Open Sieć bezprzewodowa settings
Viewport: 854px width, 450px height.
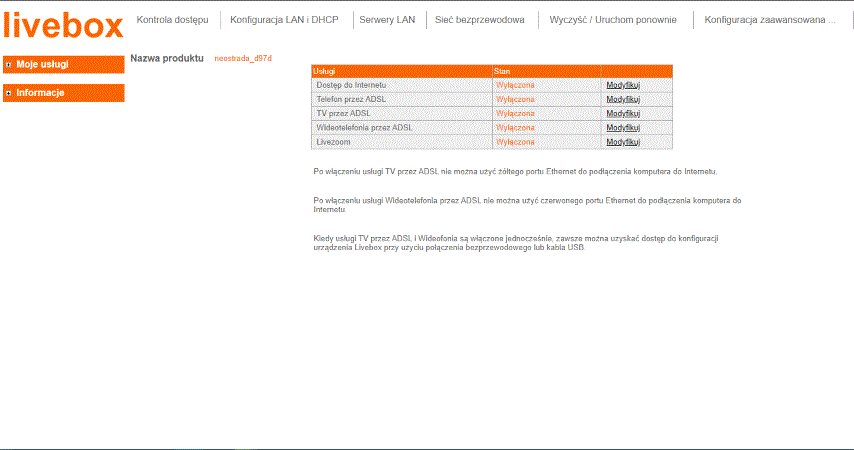click(479, 20)
